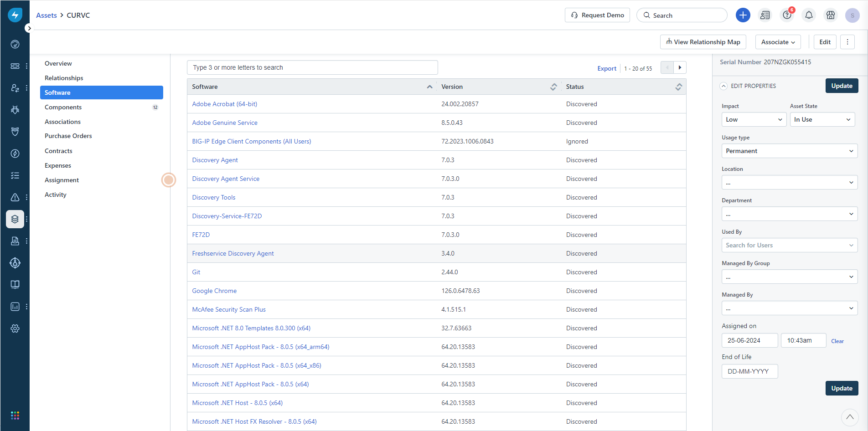The image size is (868, 431).
Task: Open the help question mark icon
Action: [x=787, y=15]
